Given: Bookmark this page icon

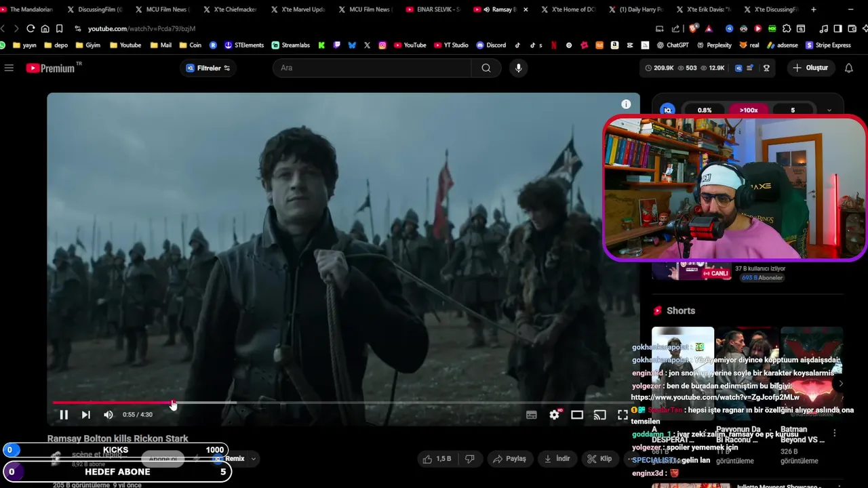Looking at the screenshot, I should click(60, 28).
